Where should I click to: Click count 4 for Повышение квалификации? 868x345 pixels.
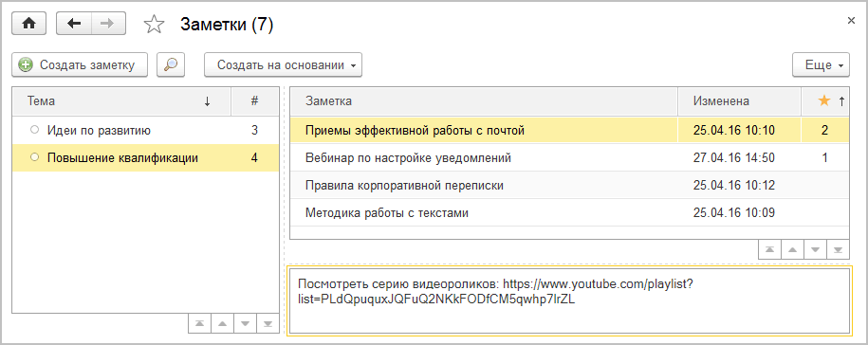pos(254,158)
